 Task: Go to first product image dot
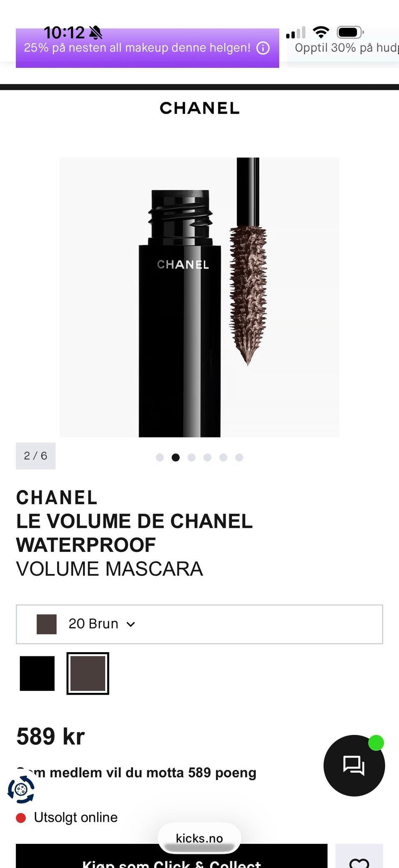(160, 457)
